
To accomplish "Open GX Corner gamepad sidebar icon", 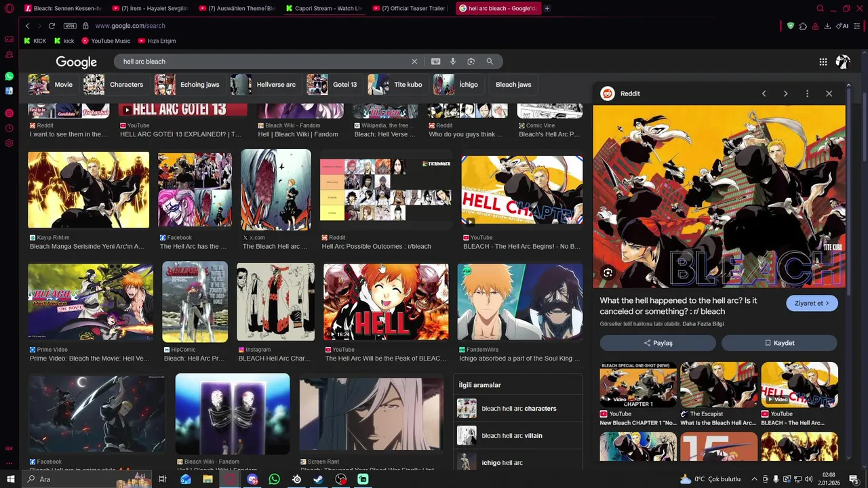I will pyautogui.click(x=9, y=39).
